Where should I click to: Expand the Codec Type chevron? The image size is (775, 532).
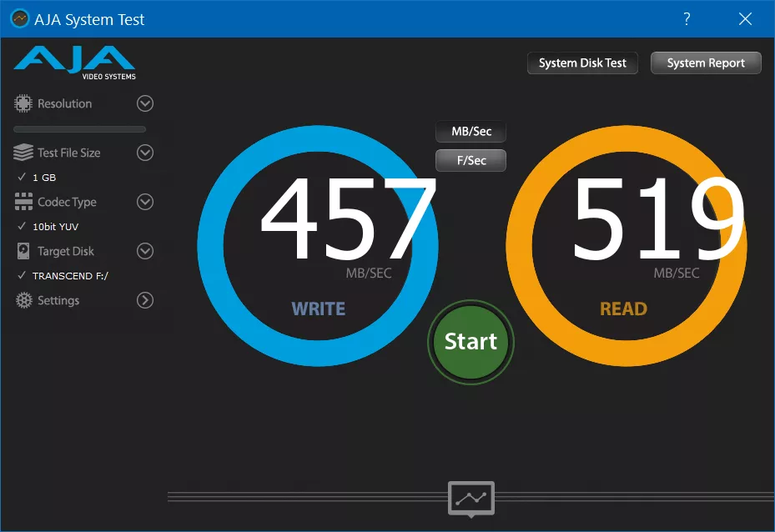click(145, 202)
